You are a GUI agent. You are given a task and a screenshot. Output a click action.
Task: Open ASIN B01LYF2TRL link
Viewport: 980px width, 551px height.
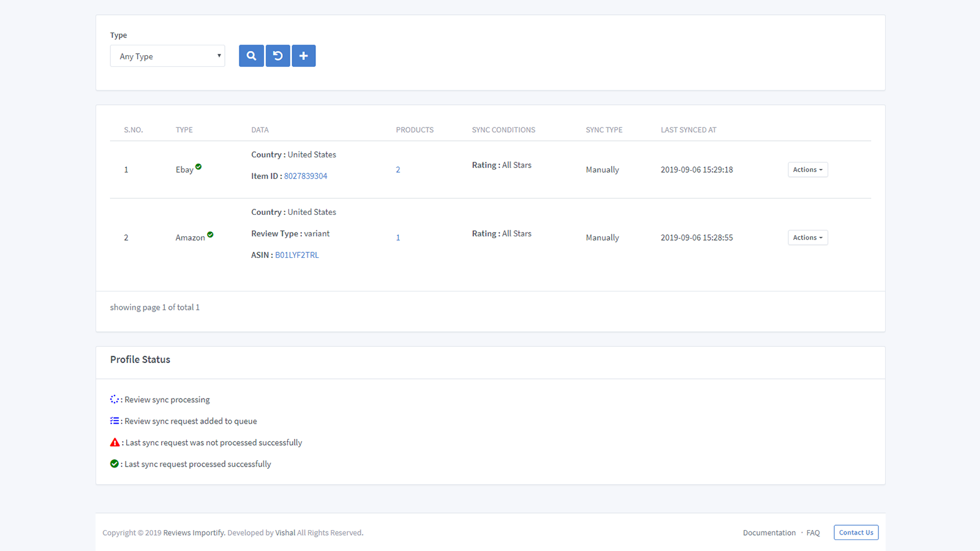pyautogui.click(x=297, y=255)
